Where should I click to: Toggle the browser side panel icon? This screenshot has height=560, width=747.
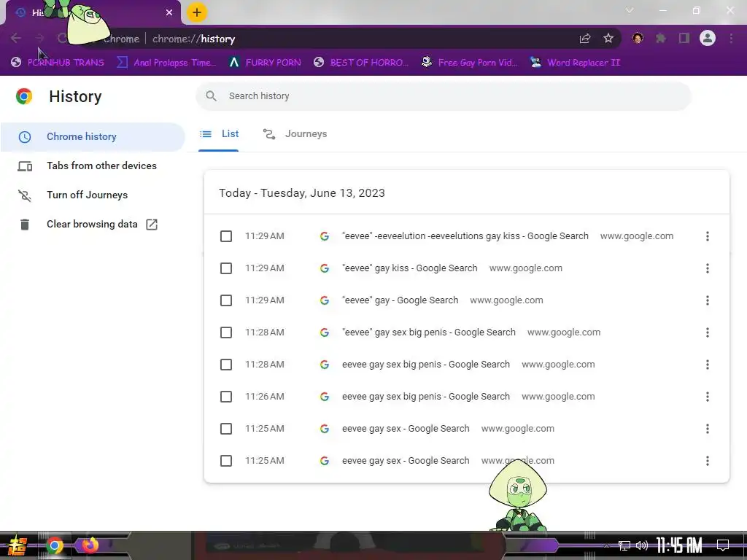[x=684, y=38]
